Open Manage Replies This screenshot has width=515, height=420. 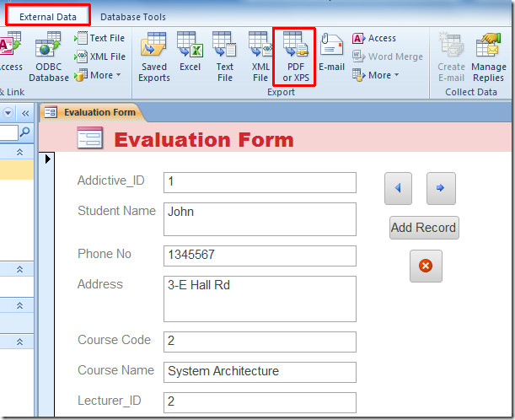pyautogui.click(x=488, y=57)
